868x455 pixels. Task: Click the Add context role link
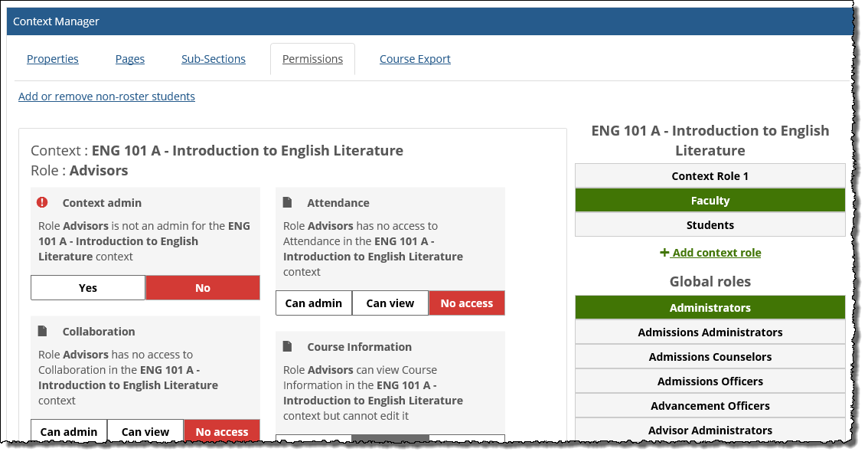pyautogui.click(x=714, y=252)
